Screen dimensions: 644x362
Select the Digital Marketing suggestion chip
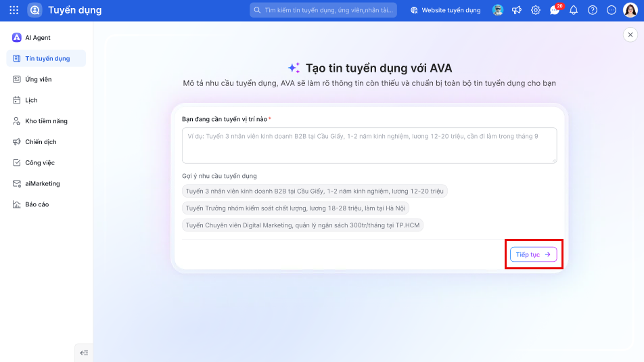coord(302,225)
